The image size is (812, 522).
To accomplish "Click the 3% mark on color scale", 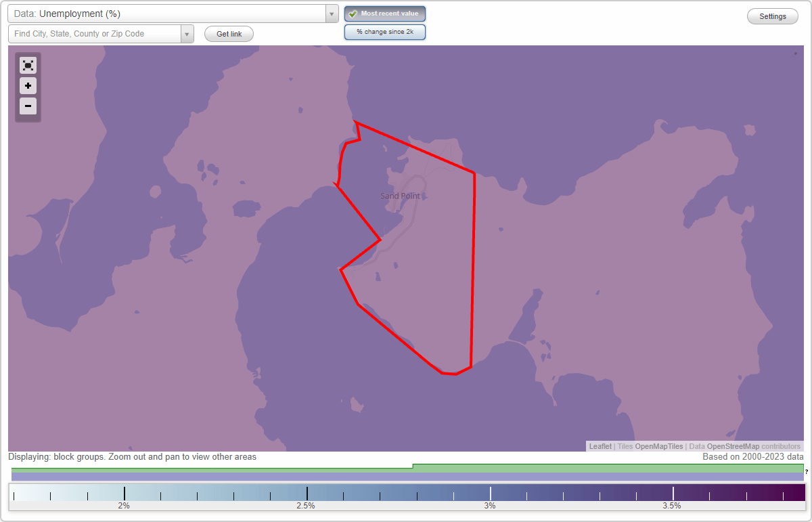I will tap(490, 506).
